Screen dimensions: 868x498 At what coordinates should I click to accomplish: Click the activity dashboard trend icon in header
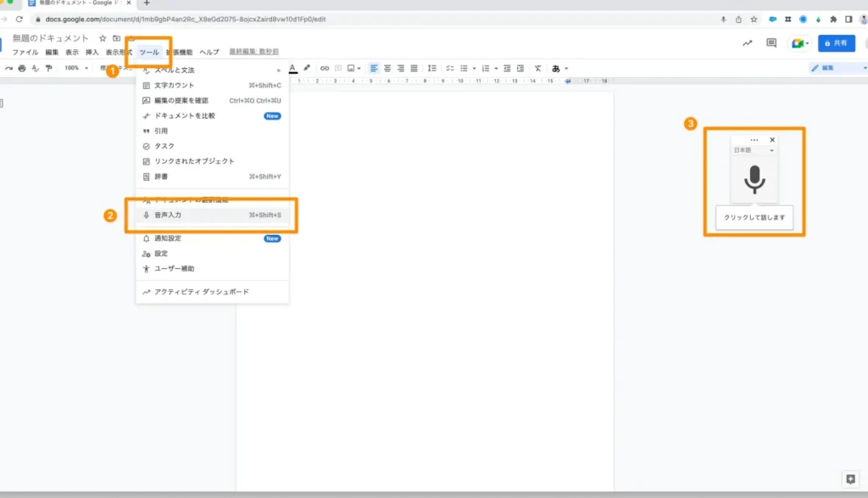(x=747, y=43)
